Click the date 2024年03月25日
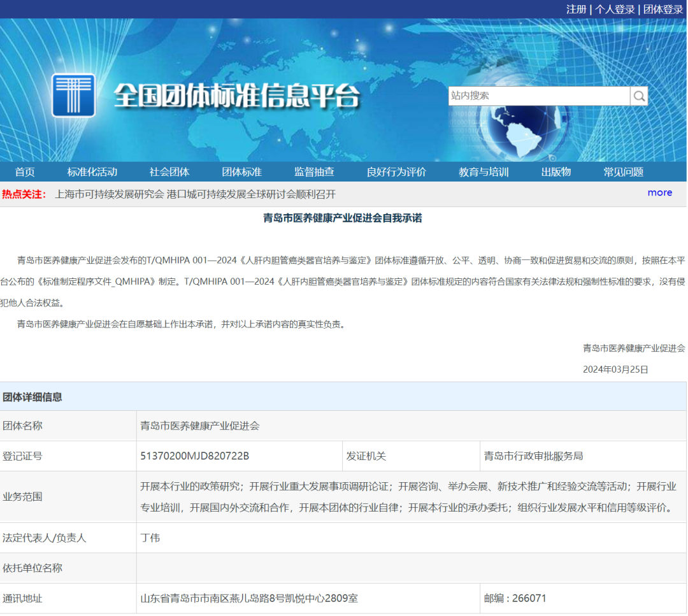688x616 pixels. [615, 369]
